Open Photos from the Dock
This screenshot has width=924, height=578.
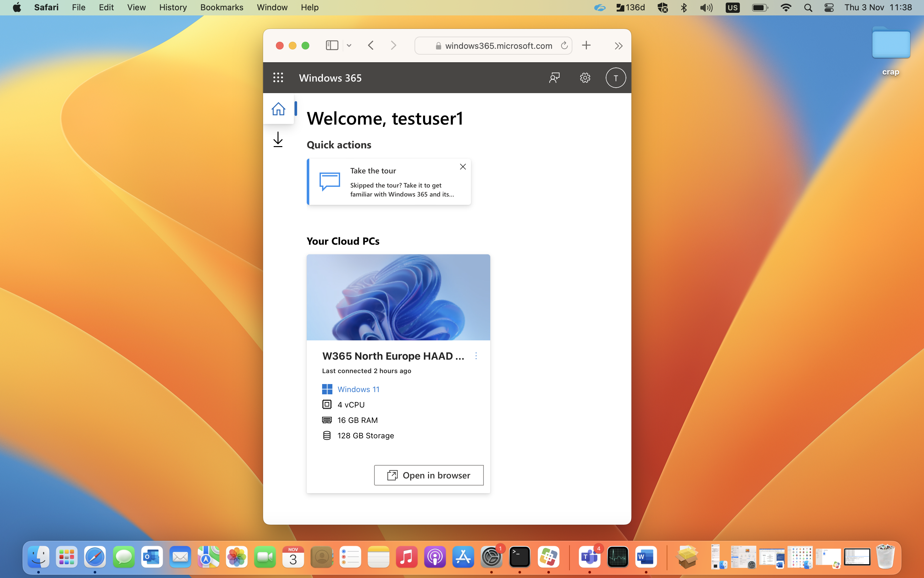click(x=237, y=556)
